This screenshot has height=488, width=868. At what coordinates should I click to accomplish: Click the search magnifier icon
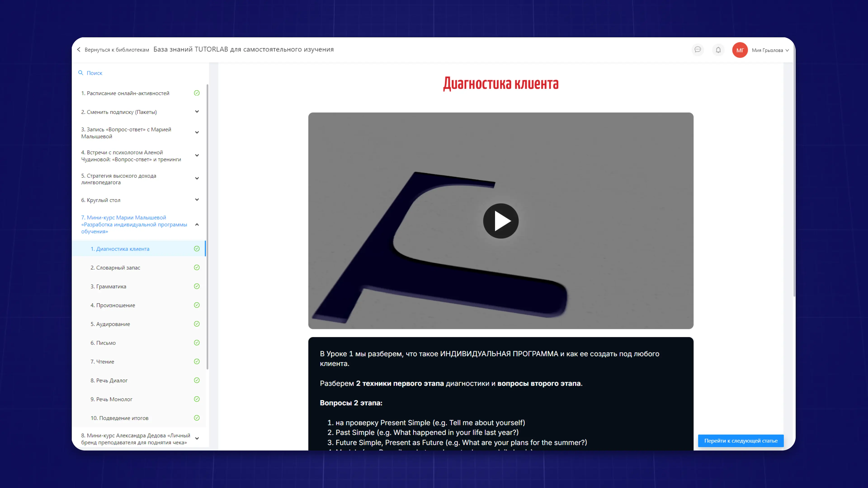[80, 73]
